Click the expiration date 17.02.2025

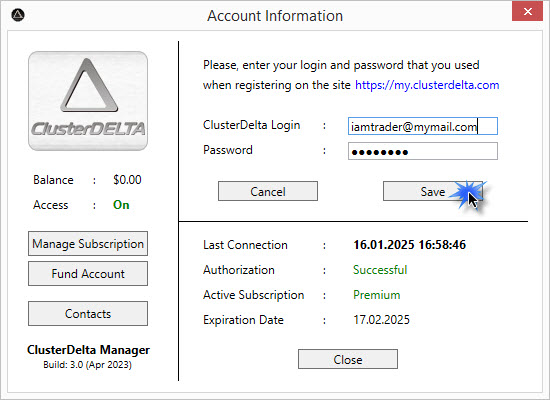pyautogui.click(x=381, y=320)
